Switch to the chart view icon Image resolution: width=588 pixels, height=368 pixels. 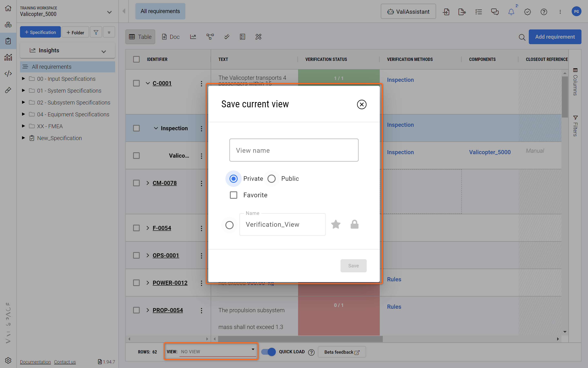click(193, 37)
